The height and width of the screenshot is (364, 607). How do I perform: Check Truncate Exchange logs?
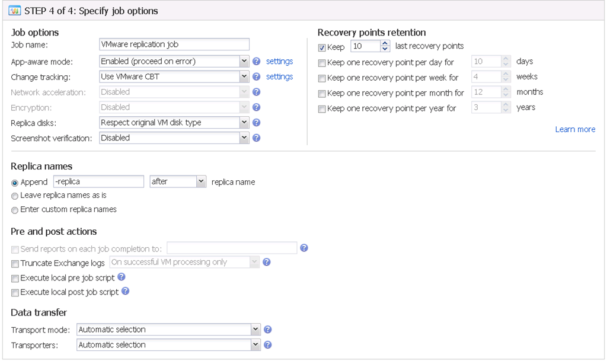[15, 264]
